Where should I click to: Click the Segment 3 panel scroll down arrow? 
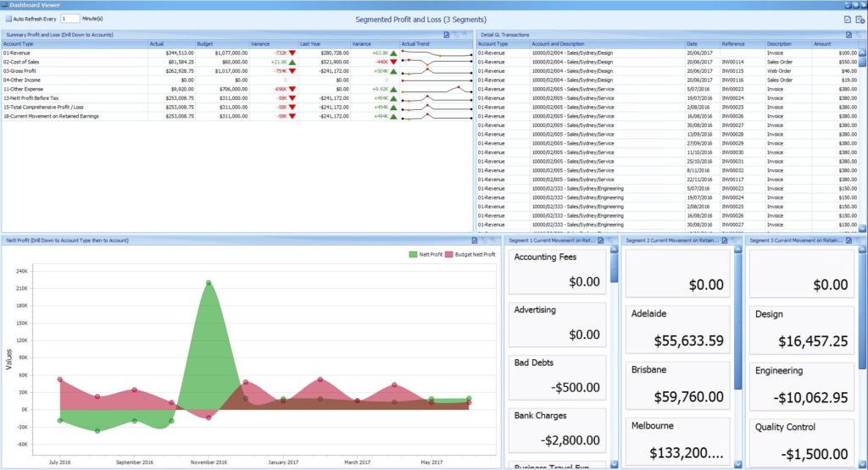tap(862, 464)
